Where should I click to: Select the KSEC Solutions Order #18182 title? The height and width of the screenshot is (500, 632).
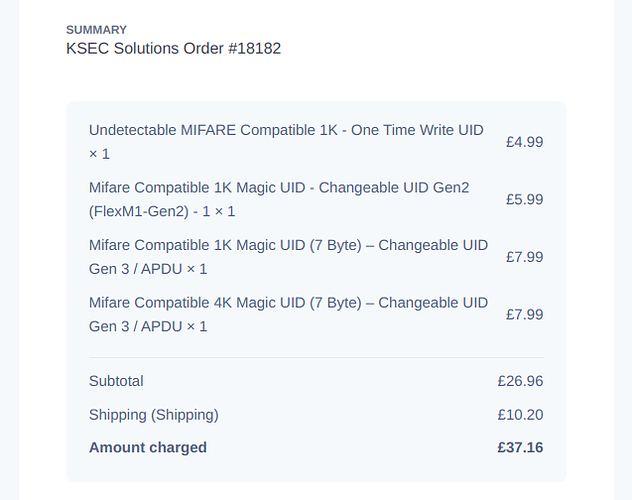pos(173,48)
